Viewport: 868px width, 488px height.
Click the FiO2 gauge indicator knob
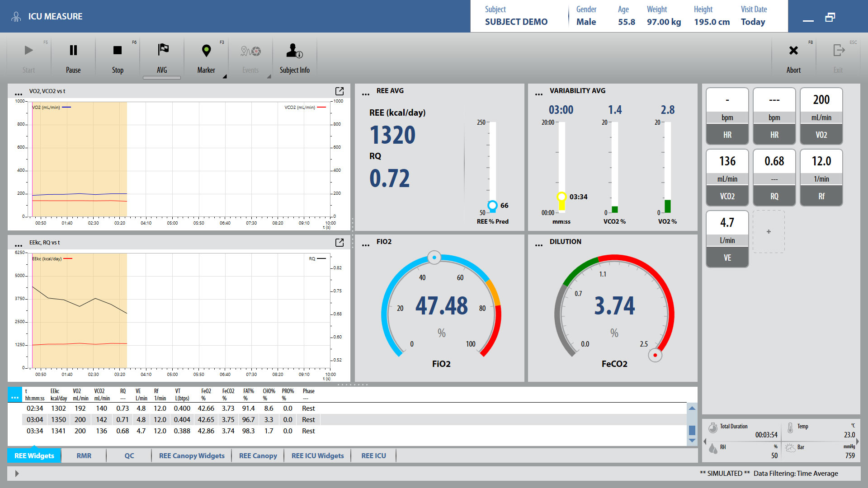(x=434, y=258)
